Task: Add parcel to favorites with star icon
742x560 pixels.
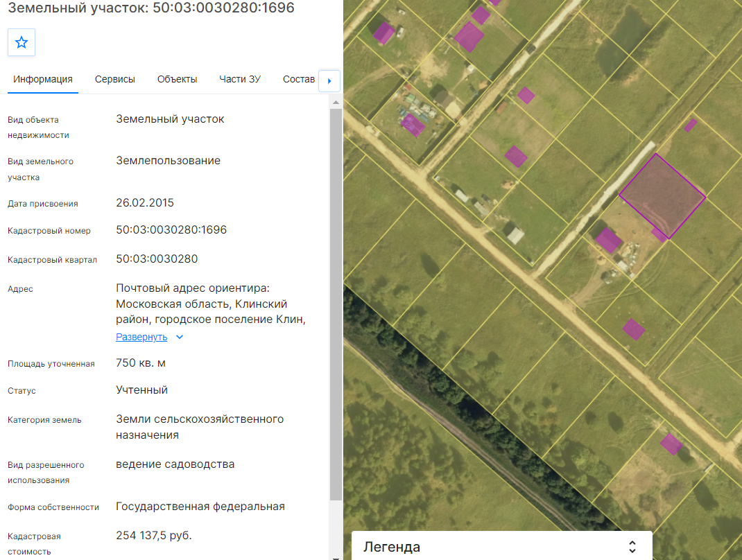Action: click(21, 42)
